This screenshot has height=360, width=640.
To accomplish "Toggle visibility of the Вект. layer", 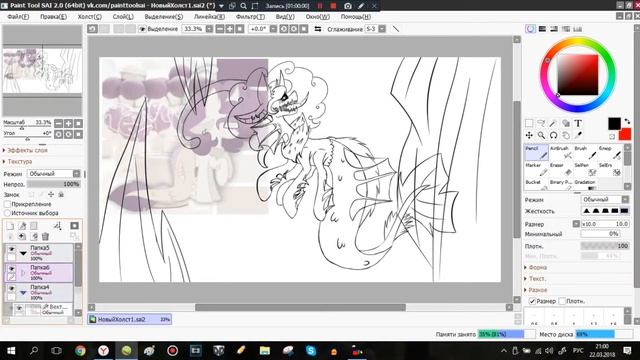I will coord(19,309).
